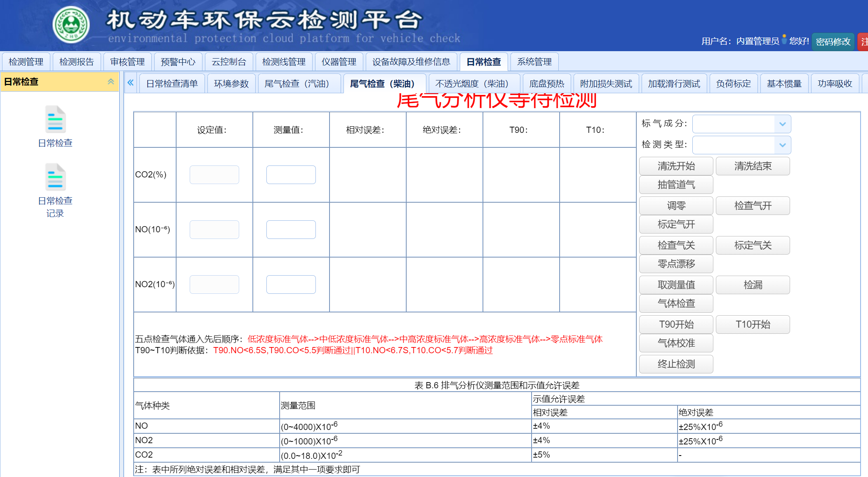The height and width of the screenshot is (477, 868).
Task: Click the 检漏 button
Action: (753, 285)
